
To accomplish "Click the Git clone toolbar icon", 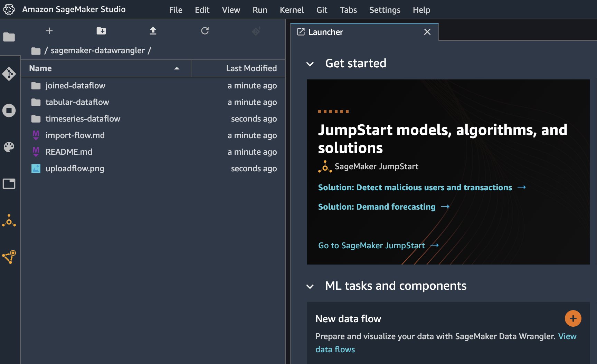I will tap(256, 31).
